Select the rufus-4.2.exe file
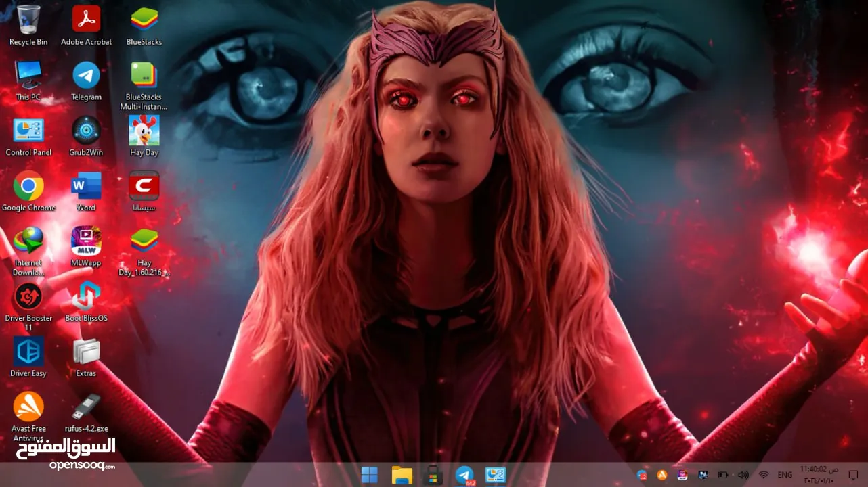 pos(86,413)
